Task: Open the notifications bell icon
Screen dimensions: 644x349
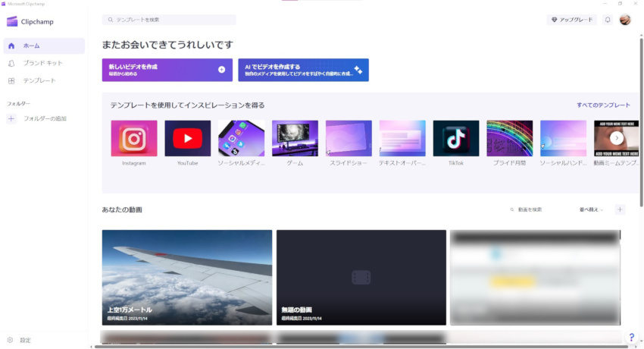Action: click(x=607, y=20)
